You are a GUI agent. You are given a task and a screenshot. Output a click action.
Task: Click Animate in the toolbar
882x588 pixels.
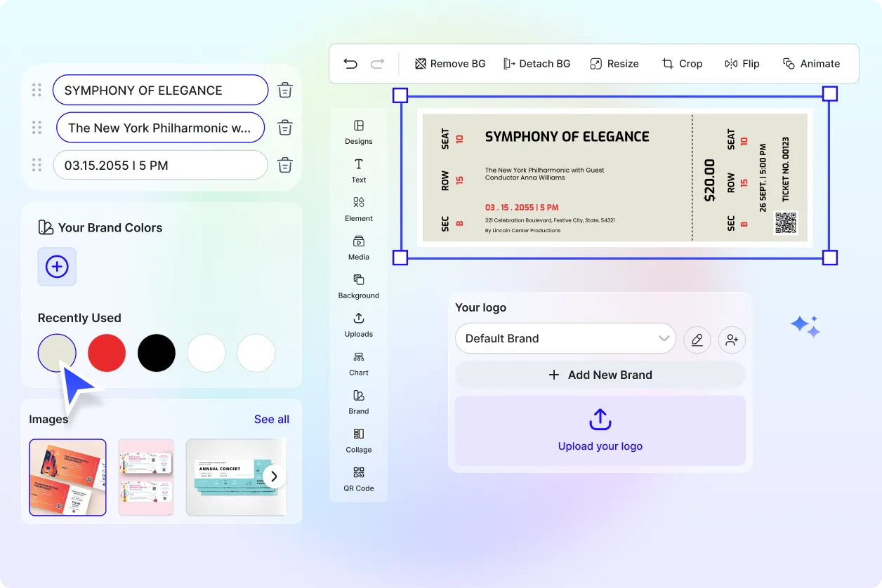click(812, 63)
